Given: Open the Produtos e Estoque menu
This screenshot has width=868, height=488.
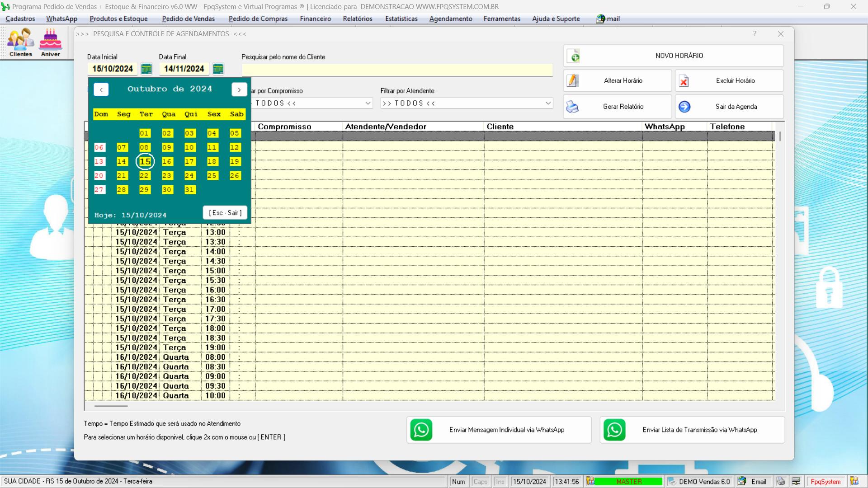Looking at the screenshot, I should click(118, 19).
